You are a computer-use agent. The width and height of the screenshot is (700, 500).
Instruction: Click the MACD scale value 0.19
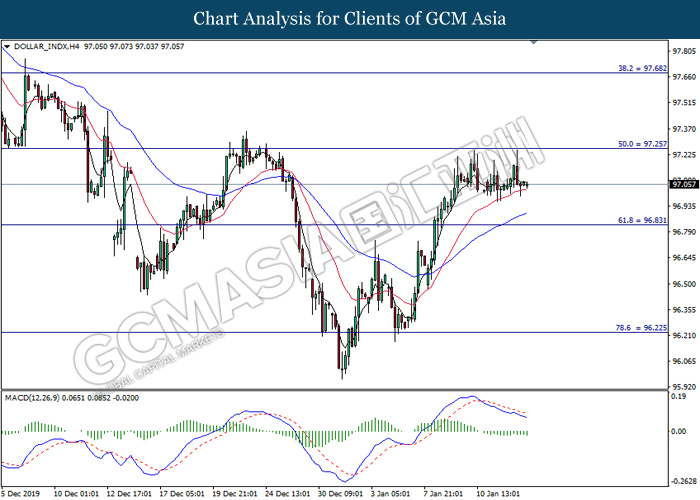pyautogui.click(x=679, y=396)
